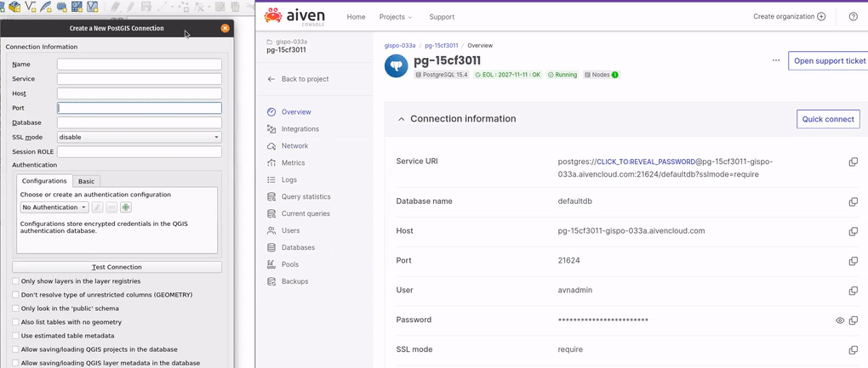The image size is (868, 368).
Task: Open Network in the service sidebar
Action: pos(294,146)
